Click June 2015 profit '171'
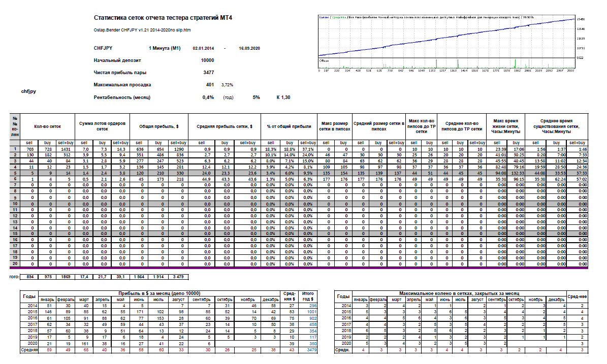The height and width of the screenshot is (364, 607). pos(139,312)
